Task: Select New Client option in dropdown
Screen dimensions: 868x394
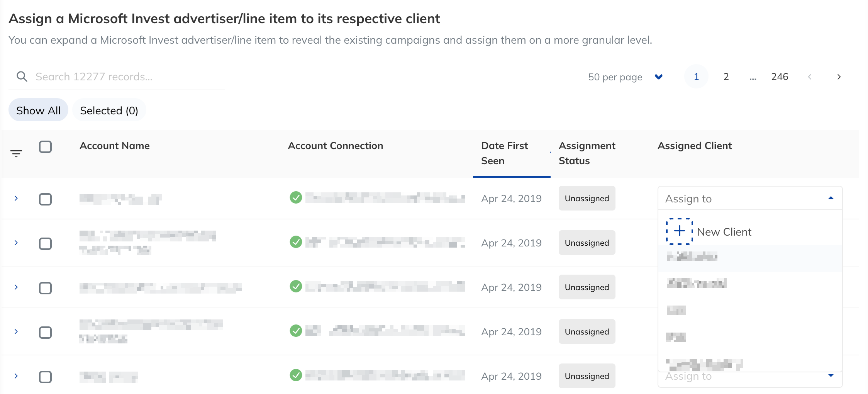Action: coord(750,231)
